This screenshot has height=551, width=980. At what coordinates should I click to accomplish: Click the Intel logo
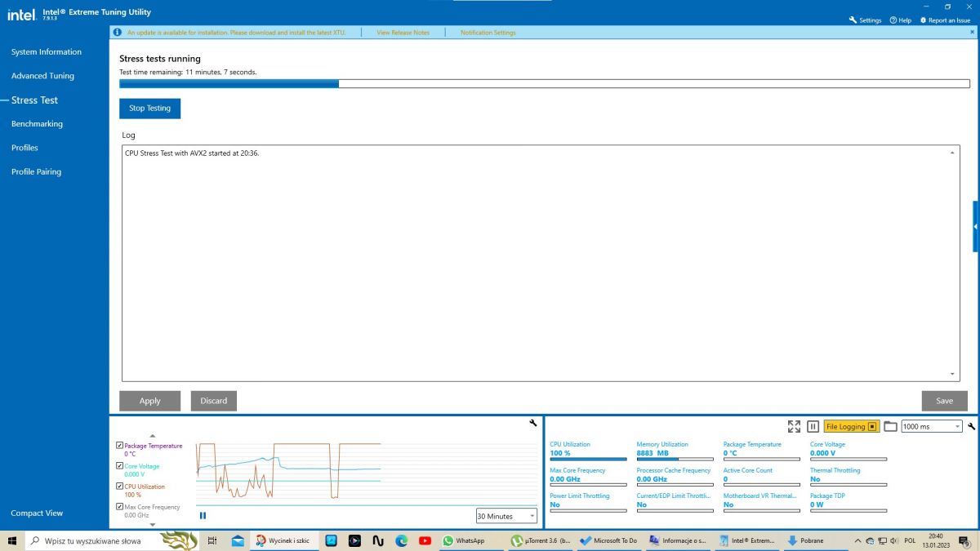pyautogui.click(x=21, y=14)
